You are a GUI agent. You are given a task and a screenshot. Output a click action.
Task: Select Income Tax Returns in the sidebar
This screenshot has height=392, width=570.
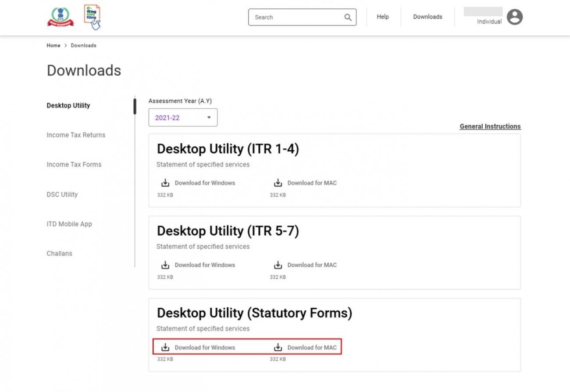click(76, 135)
